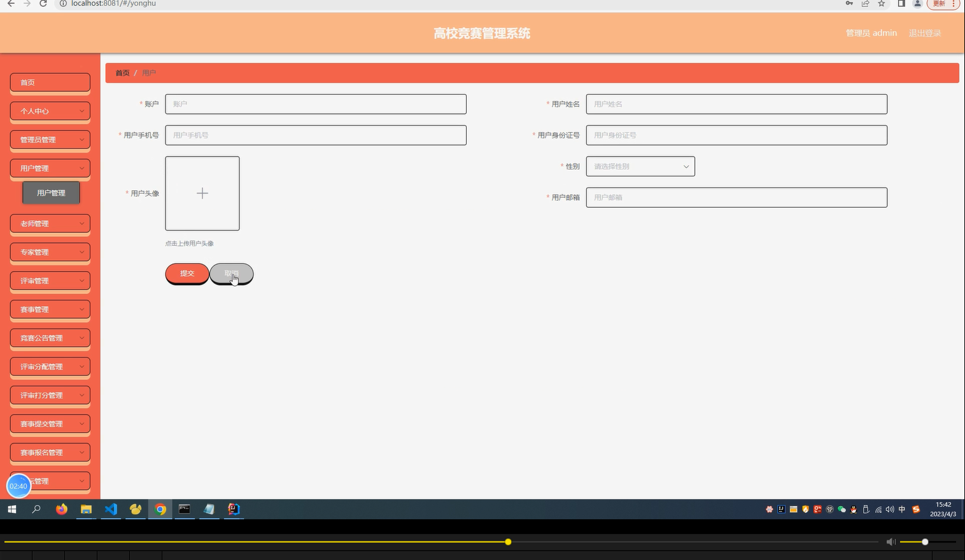Open the 性别 gender dropdown
The image size is (965, 560).
click(640, 167)
